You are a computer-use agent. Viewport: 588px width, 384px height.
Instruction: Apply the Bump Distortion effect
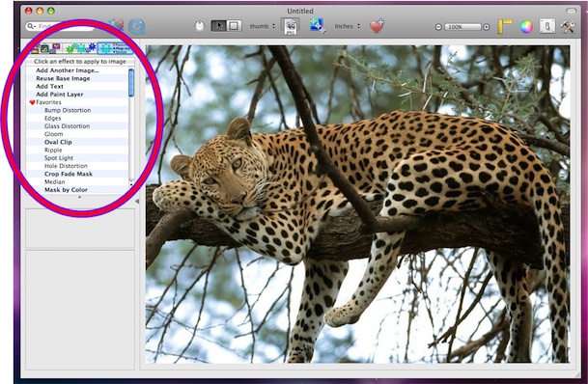pos(68,110)
